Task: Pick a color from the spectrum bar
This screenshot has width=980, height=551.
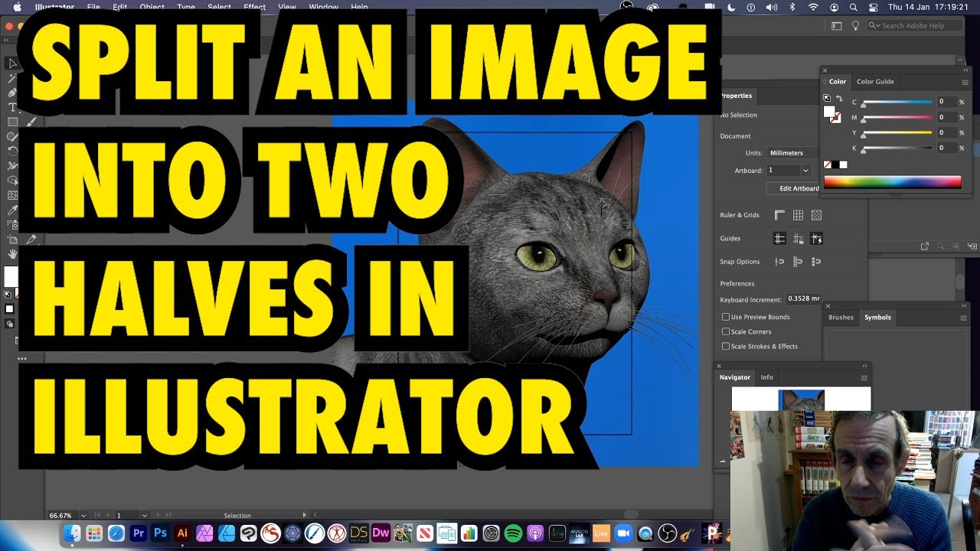Action: coord(892,182)
